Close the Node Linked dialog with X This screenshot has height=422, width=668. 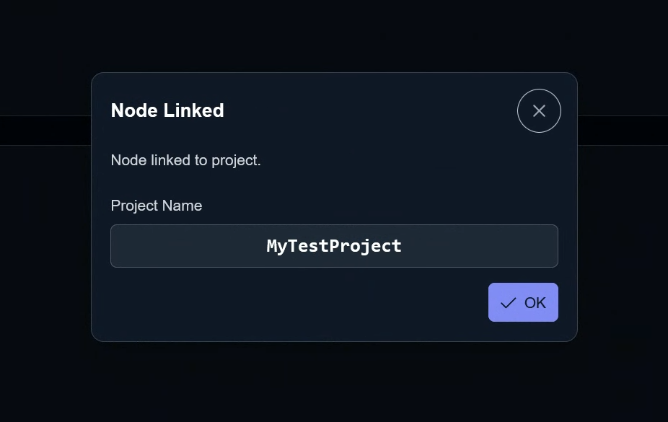tap(539, 111)
